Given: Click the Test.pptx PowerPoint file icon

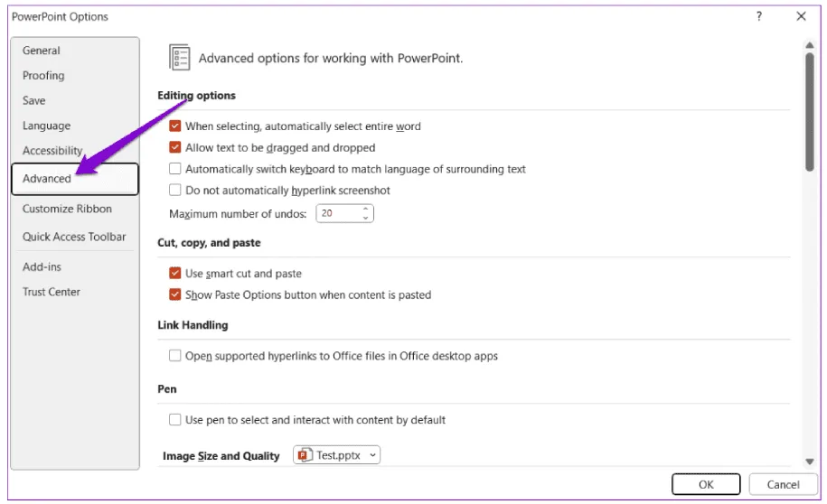Looking at the screenshot, I should coord(305,455).
